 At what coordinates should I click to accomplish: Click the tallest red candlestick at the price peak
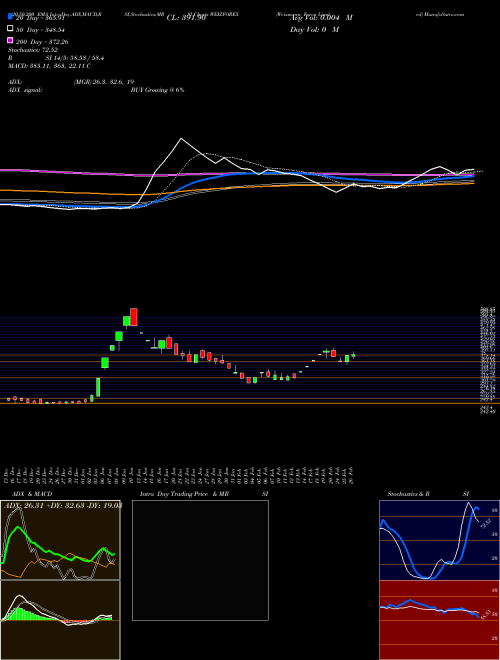click(134, 317)
